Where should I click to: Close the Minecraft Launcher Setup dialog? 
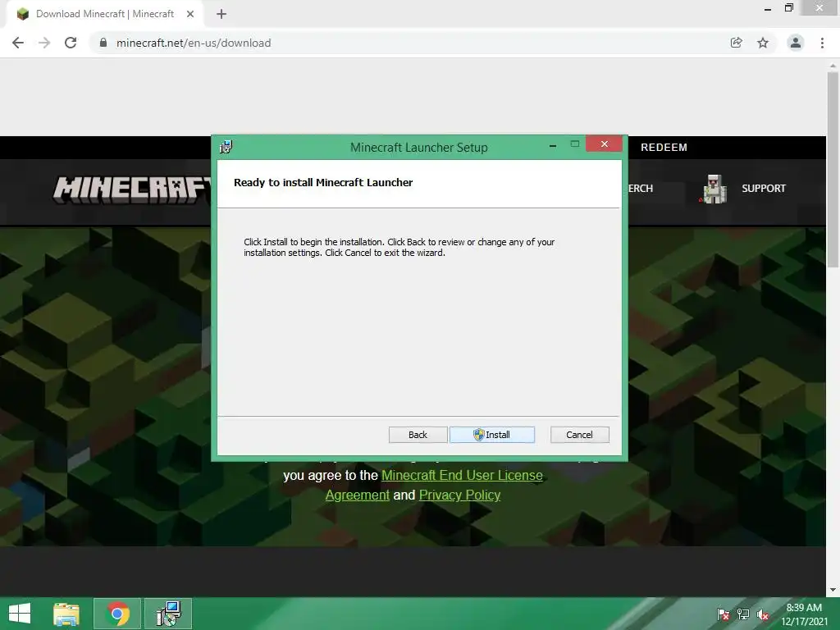coord(605,144)
